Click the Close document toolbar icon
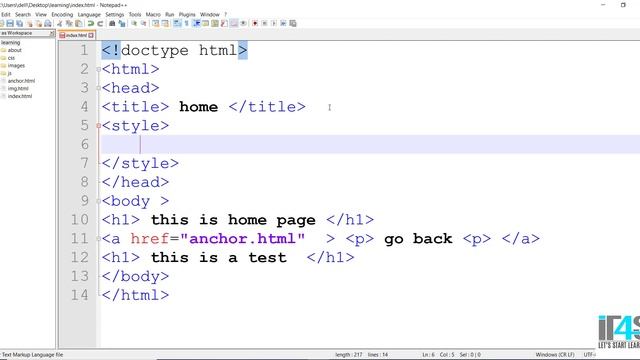This screenshot has height=360, width=640. pyautogui.click(x=29, y=23)
